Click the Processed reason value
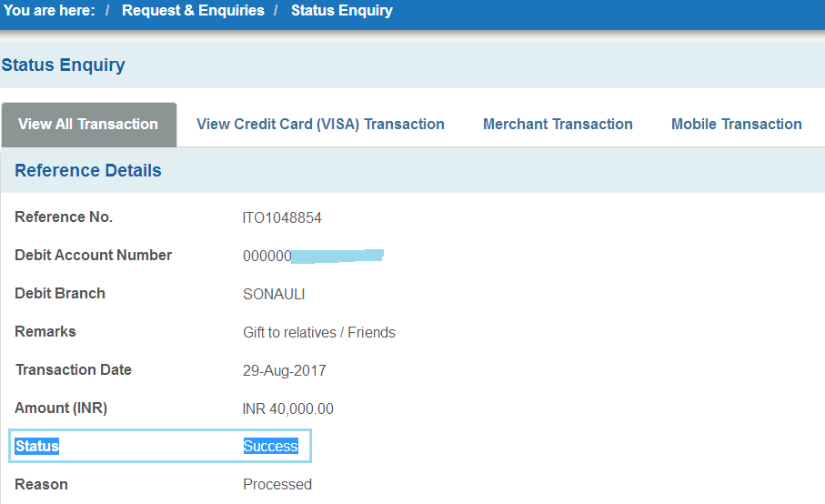Screen dimensions: 825x504 277,485
